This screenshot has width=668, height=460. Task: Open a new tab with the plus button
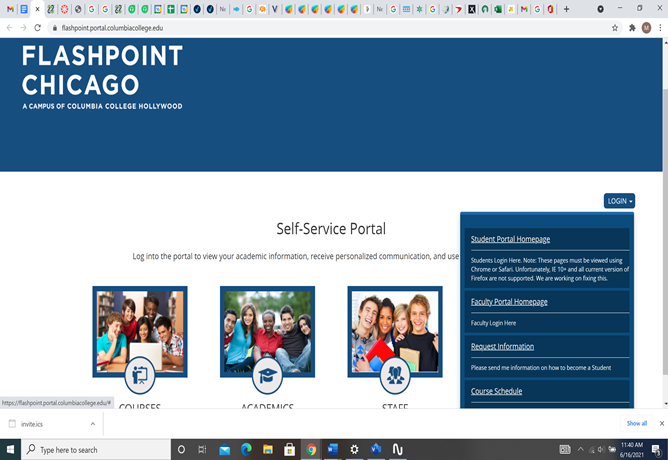[x=566, y=9]
